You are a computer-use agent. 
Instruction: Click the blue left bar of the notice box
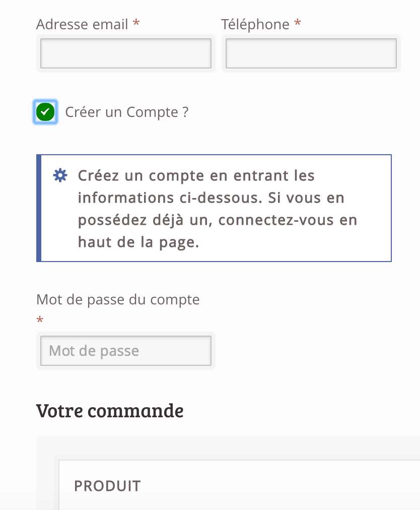39,208
